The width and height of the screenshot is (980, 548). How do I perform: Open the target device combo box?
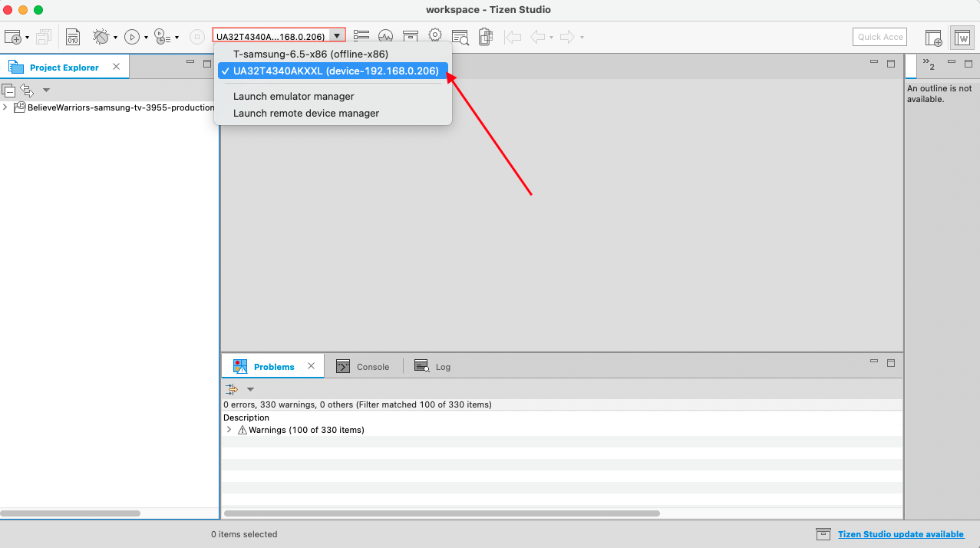[279, 36]
